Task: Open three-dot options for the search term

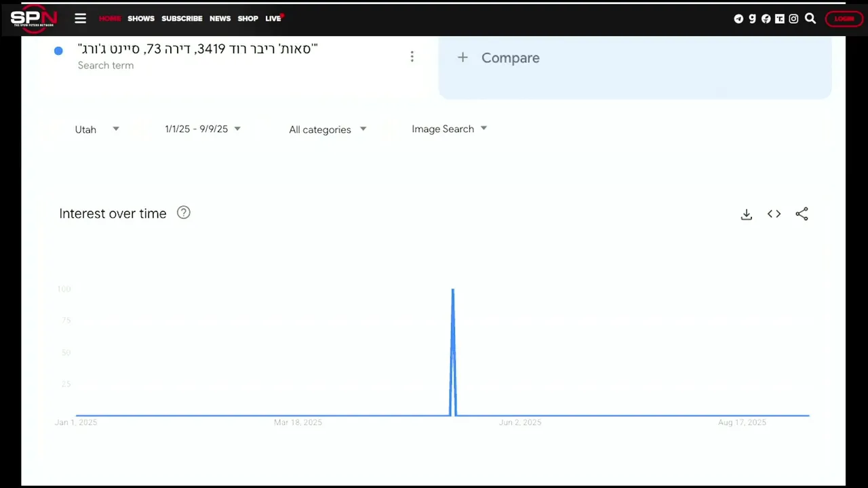Action: point(412,57)
